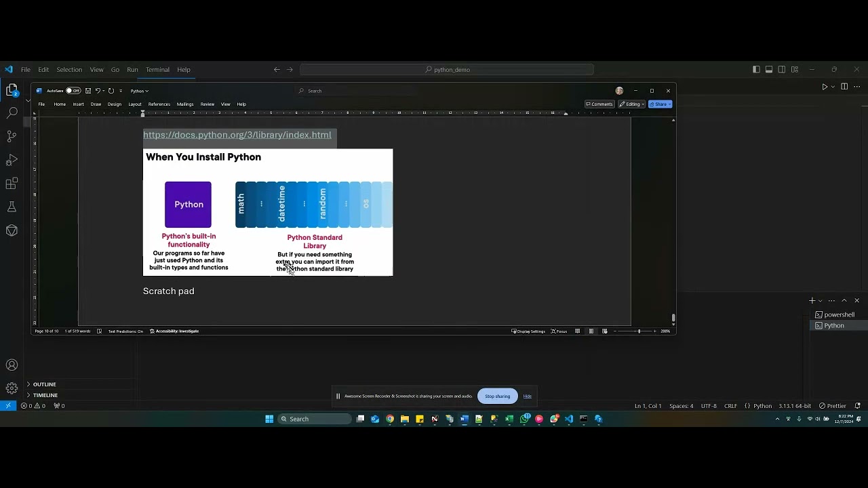Toggle primary side bar layout icon

coord(756,69)
